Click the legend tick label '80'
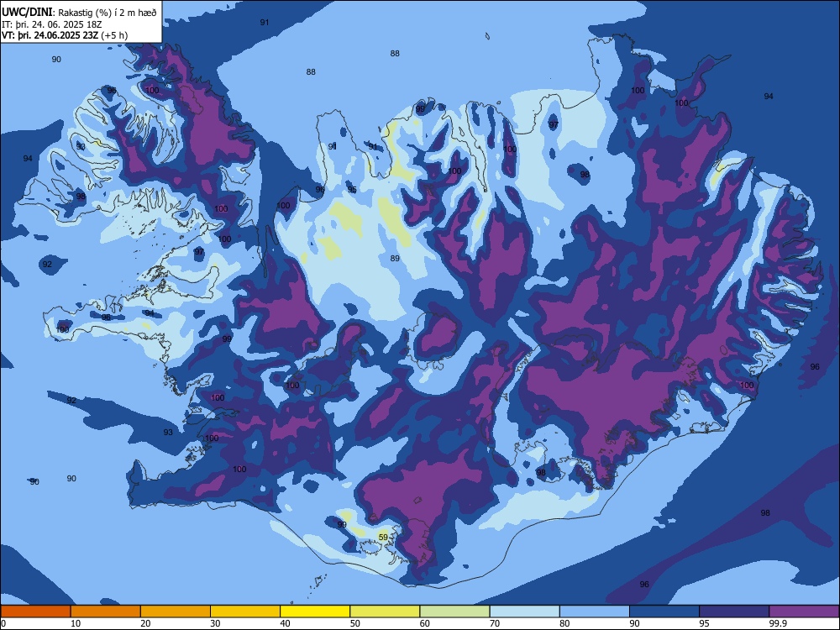The height and width of the screenshot is (630, 840). pyautogui.click(x=564, y=623)
